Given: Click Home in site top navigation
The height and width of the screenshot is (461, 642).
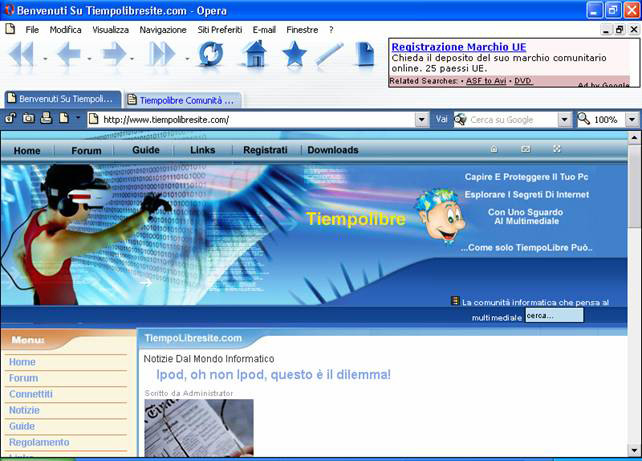Looking at the screenshot, I should click(x=27, y=151).
